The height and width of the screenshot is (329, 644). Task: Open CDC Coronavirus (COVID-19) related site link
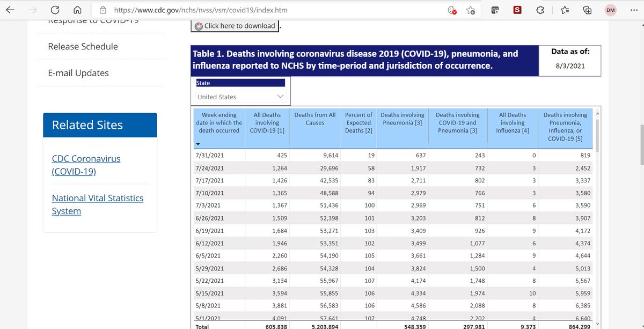coord(86,165)
